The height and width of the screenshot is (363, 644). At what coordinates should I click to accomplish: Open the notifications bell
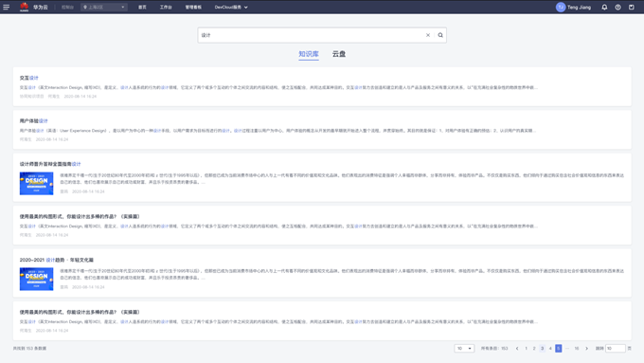coord(604,7)
